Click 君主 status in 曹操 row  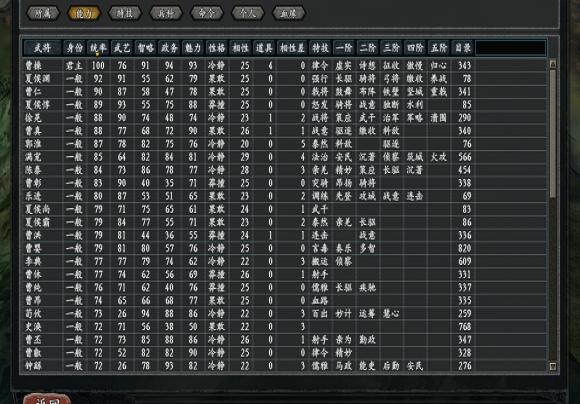pos(74,65)
